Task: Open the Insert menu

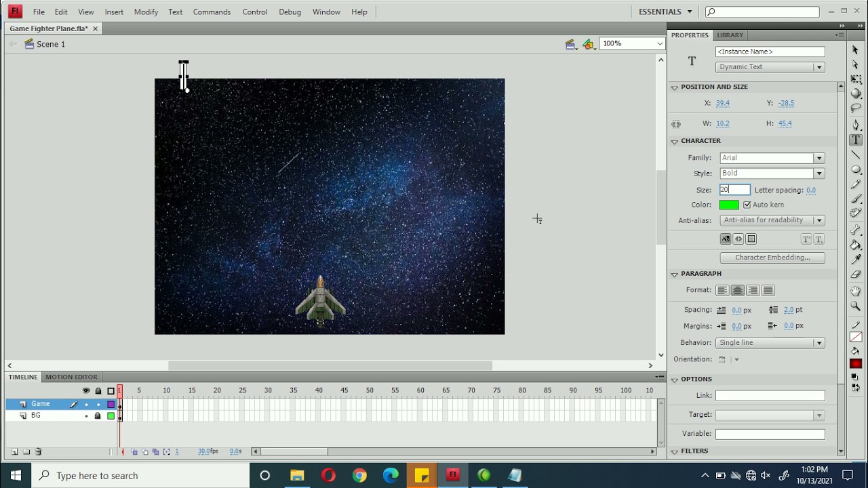Action: coord(114,12)
